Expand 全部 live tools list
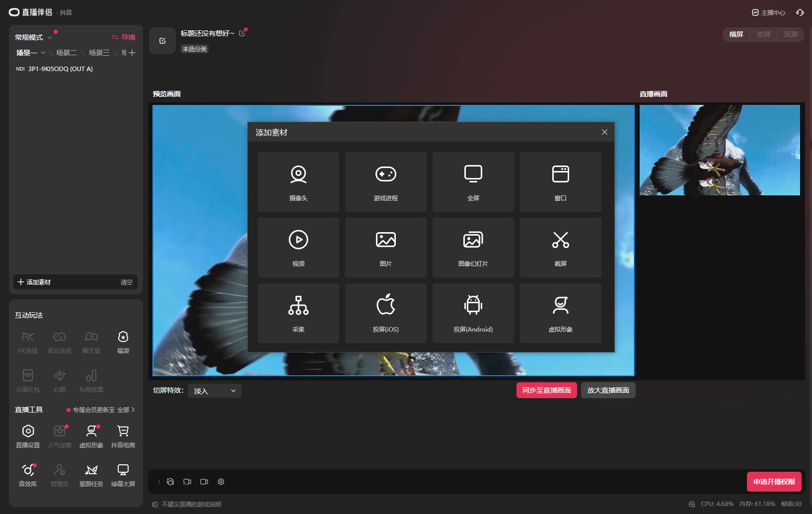The height and width of the screenshot is (514, 812). [126, 410]
